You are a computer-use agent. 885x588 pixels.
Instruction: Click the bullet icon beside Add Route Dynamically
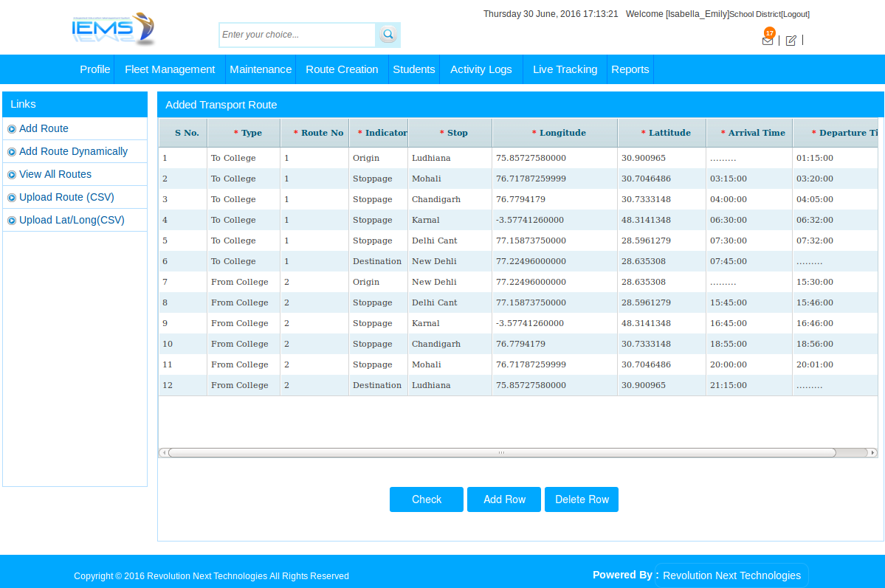tap(11, 152)
